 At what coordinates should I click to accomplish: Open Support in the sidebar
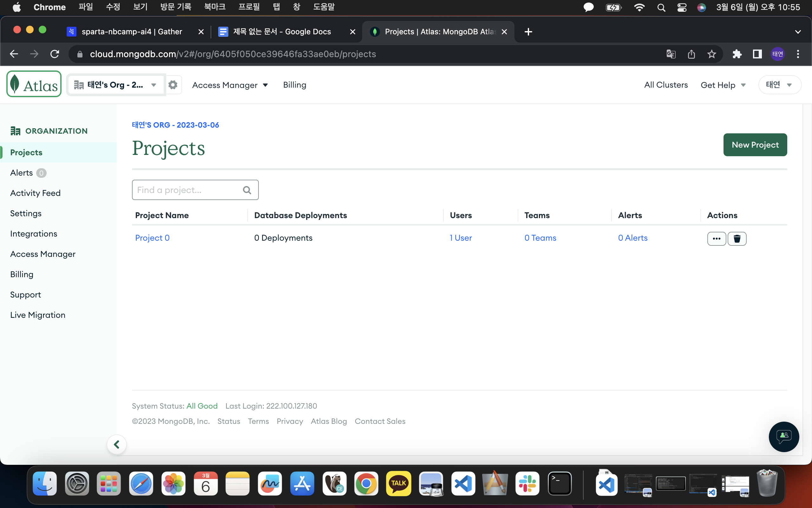25,295
